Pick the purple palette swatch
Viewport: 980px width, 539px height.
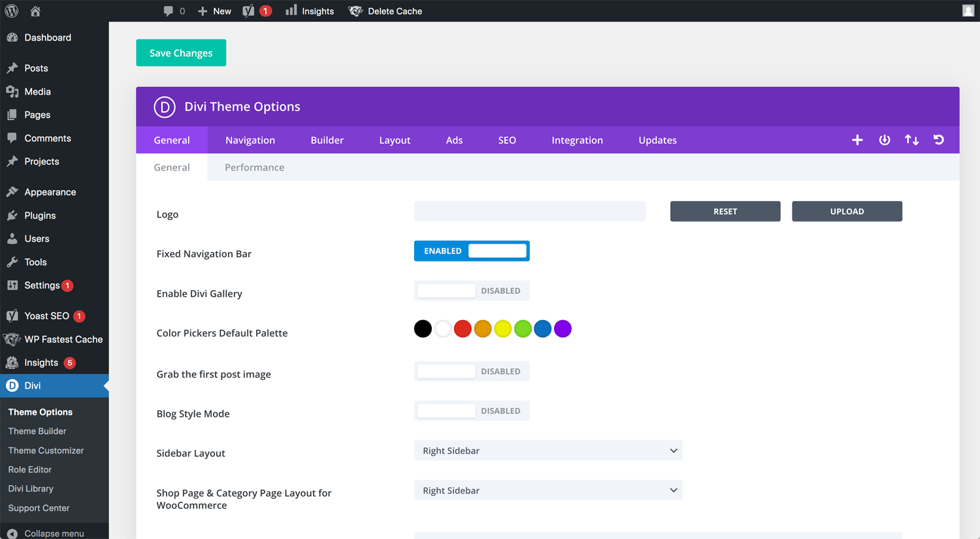[x=563, y=329]
